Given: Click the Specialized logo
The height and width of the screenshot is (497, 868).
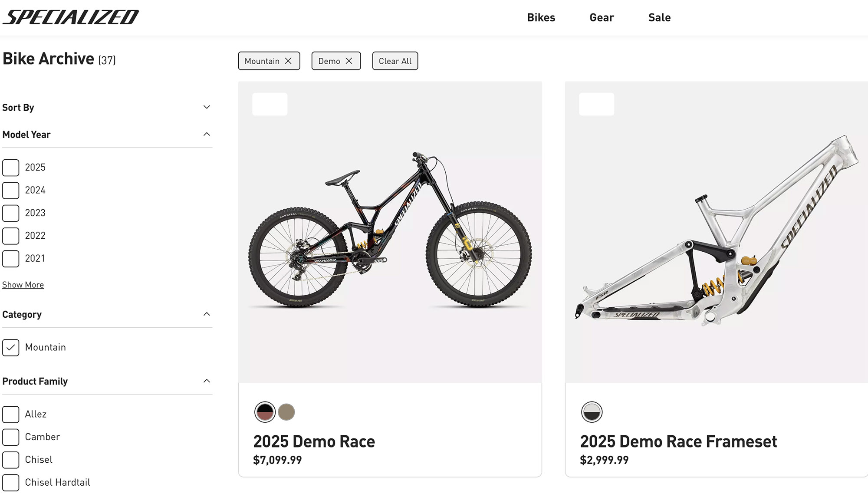Looking at the screenshot, I should 71,17.
